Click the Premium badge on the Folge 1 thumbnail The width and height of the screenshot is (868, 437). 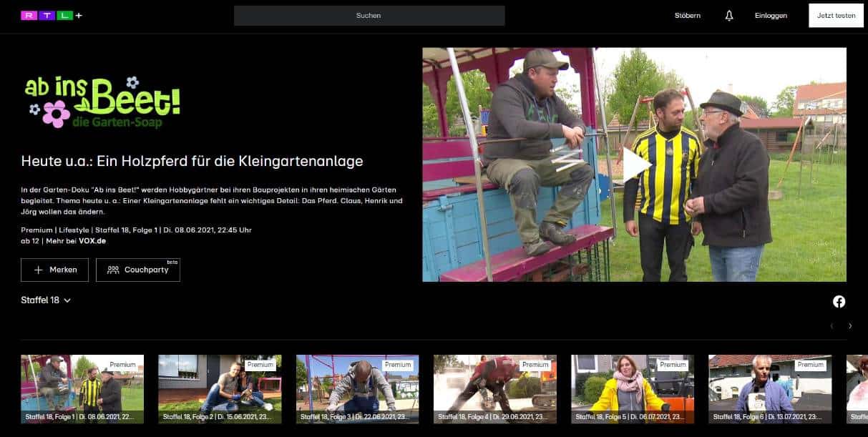coord(122,365)
